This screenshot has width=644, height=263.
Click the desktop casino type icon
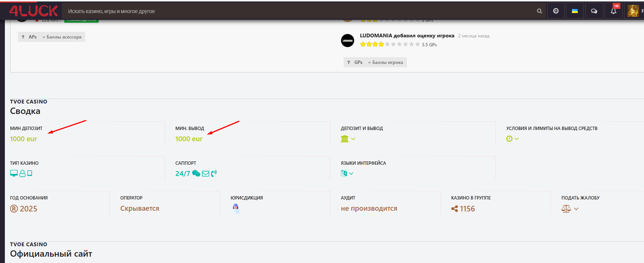(14, 173)
